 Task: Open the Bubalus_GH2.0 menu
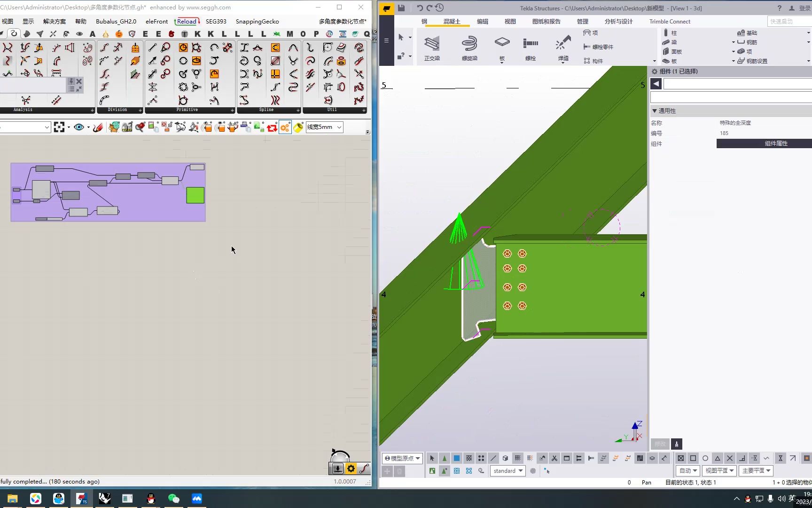(x=116, y=22)
